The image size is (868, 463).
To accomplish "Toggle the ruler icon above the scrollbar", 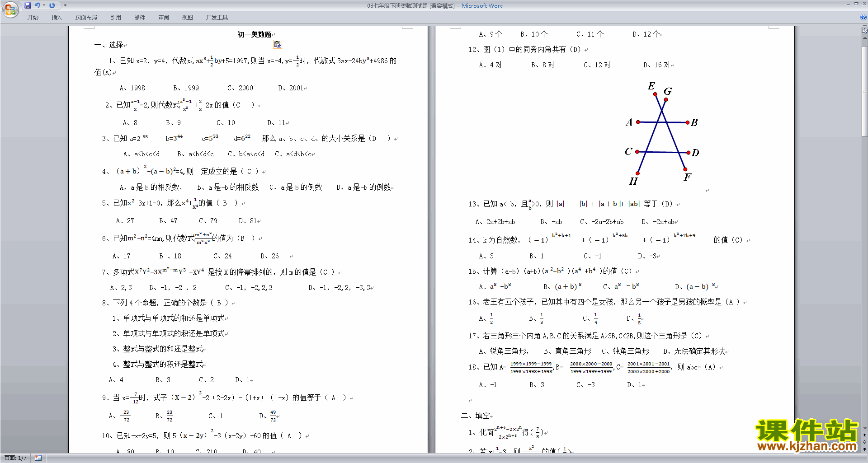I will point(865,31).
